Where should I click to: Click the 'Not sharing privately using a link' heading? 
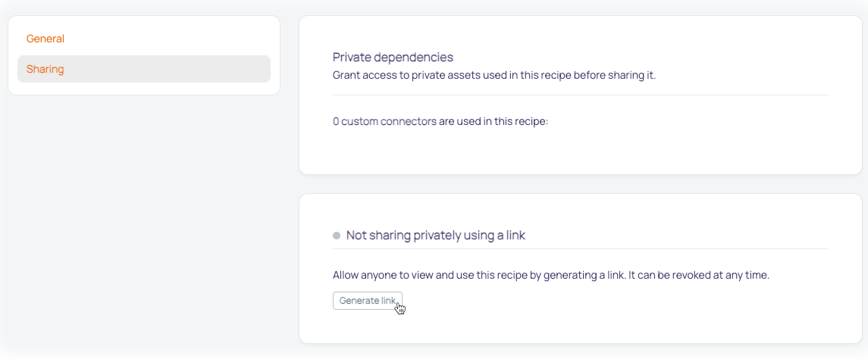(436, 235)
